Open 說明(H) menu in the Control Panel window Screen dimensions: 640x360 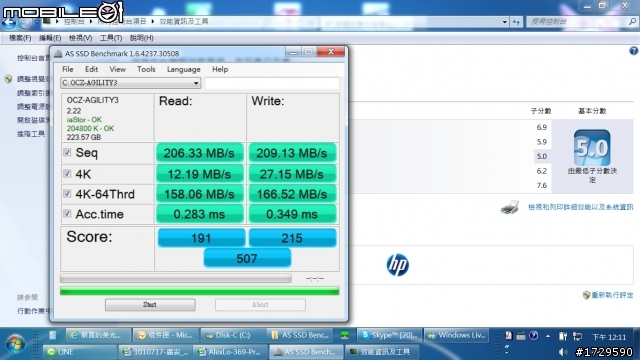142,38
